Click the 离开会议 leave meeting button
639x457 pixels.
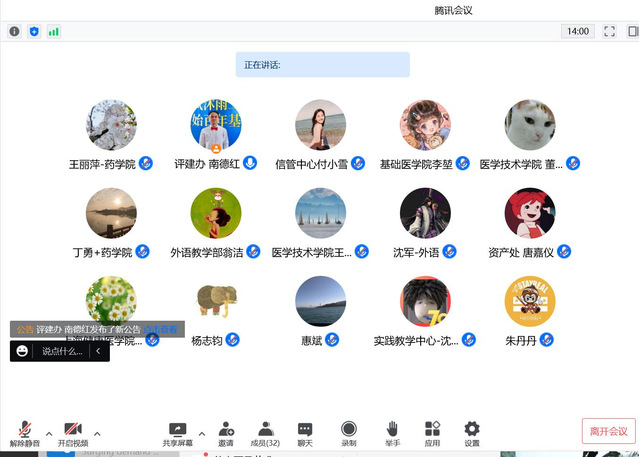608,431
